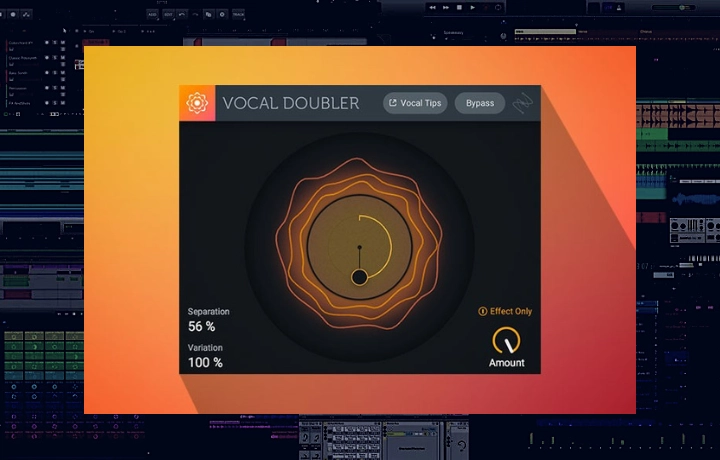Click the copy icon in the DAW toolbar

click(x=208, y=14)
